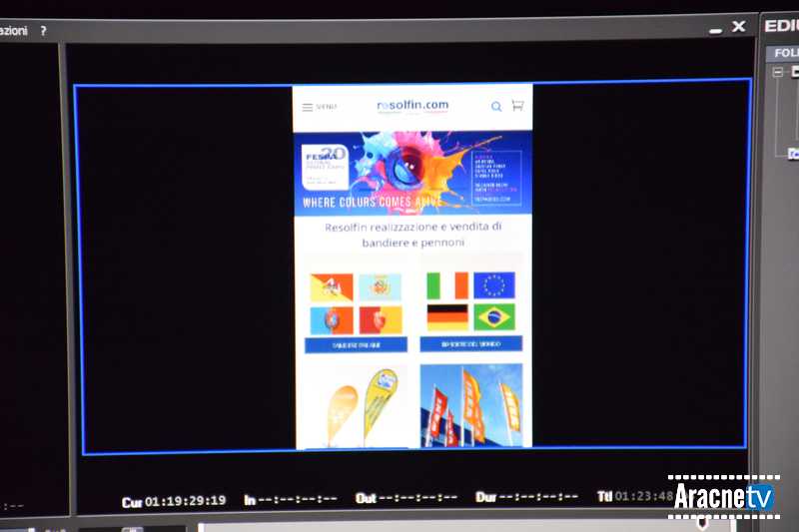Click the Out timecode field
This screenshot has height=532, width=799.
(406, 498)
